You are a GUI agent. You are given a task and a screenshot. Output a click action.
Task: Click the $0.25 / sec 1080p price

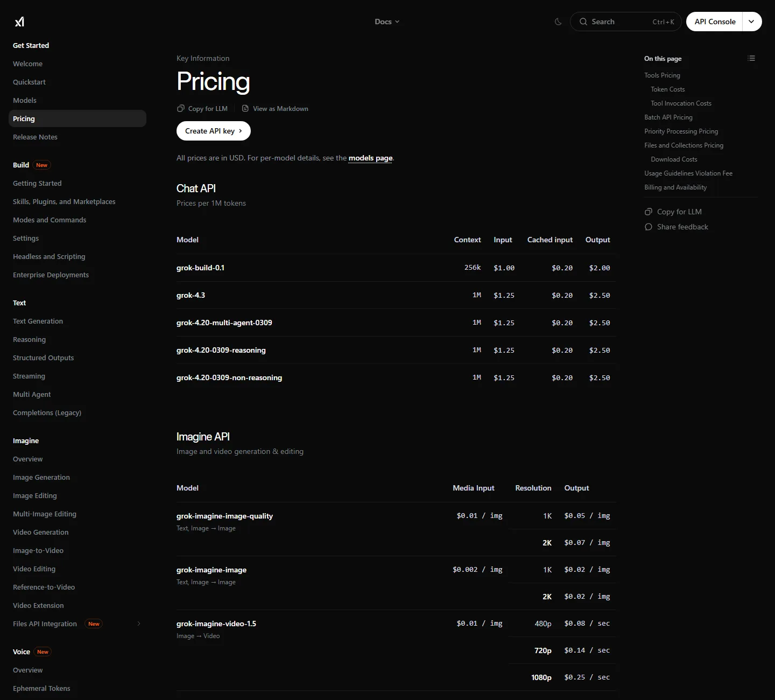click(x=587, y=677)
